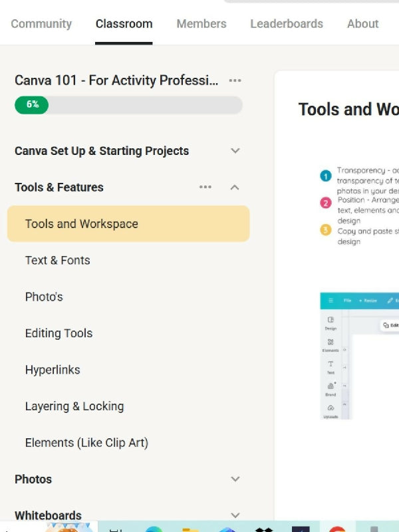Open the Text & Fonts lesson
Viewport: 399px width, 532px height.
(58, 260)
